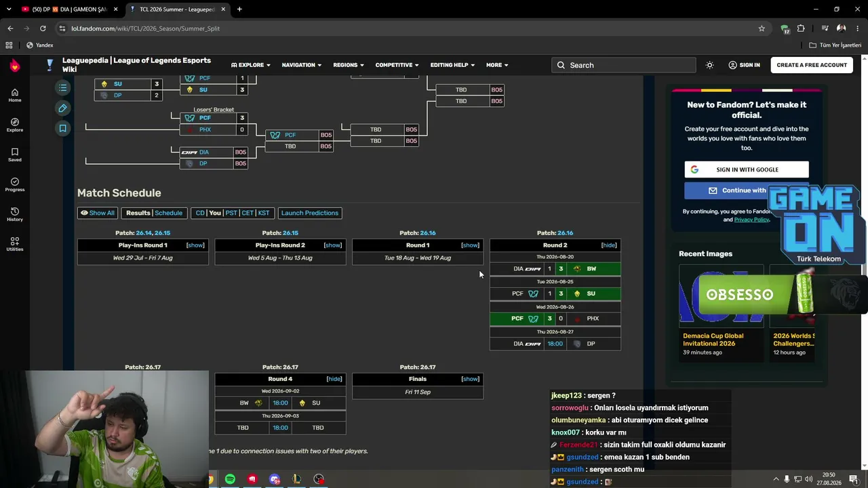Viewport: 868px width, 488px height.
Task: Open the Progress sidebar icon
Action: pos(14,184)
